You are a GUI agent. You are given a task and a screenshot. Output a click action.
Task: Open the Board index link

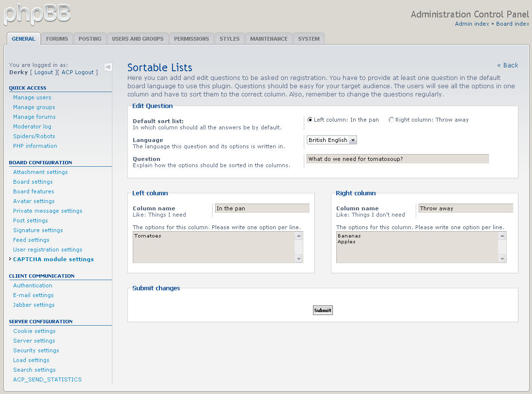pos(513,24)
